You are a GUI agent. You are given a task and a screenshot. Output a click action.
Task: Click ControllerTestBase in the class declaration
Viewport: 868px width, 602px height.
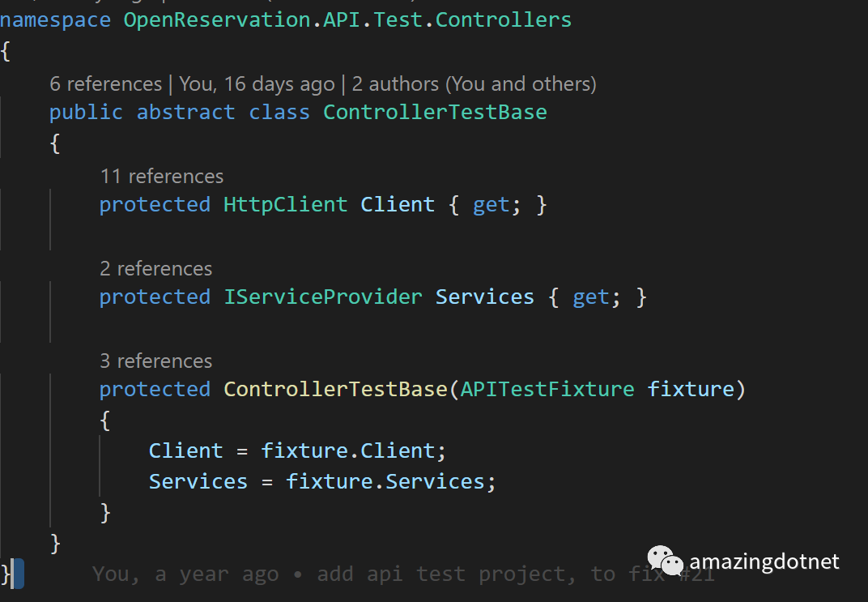pos(435,113)
